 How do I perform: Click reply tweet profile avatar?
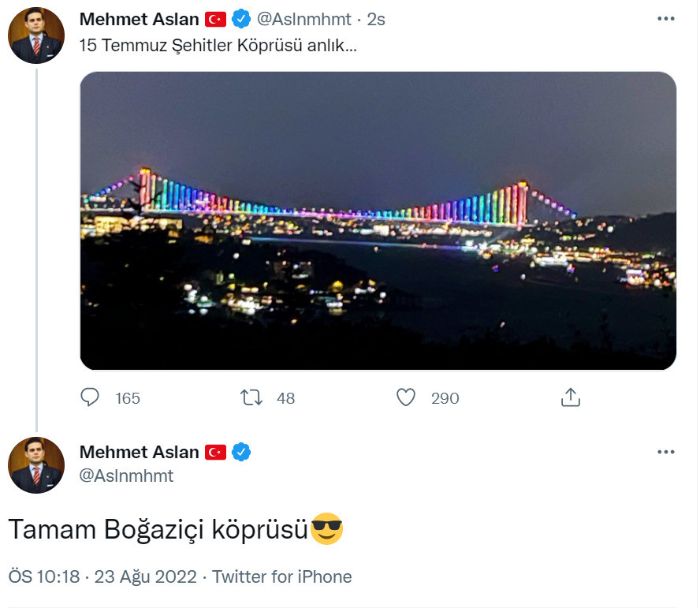tap(36, 465)
